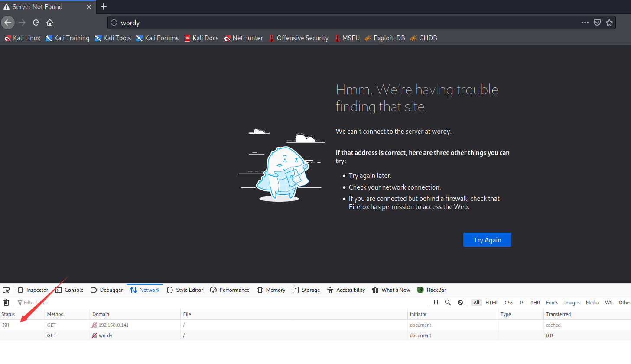Open the Memory panel
Viewport: 631px width, 364px height.
(271, 290)
